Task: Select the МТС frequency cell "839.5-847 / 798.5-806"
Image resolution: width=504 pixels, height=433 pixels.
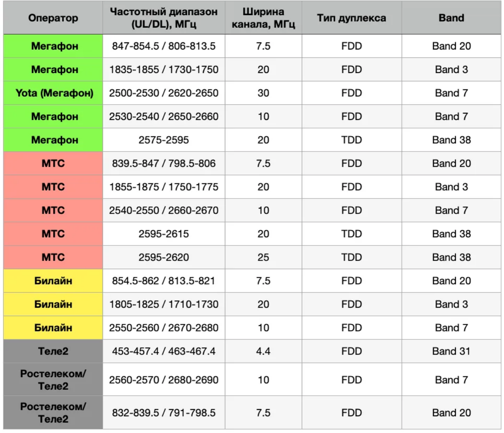Action: [164, 163]
